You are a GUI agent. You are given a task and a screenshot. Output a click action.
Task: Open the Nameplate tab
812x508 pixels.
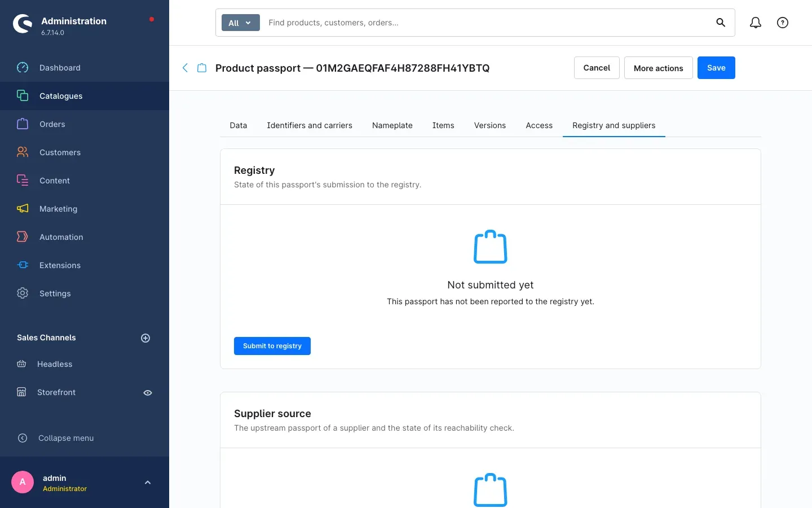pyautogui.click(x=392, y=125)
